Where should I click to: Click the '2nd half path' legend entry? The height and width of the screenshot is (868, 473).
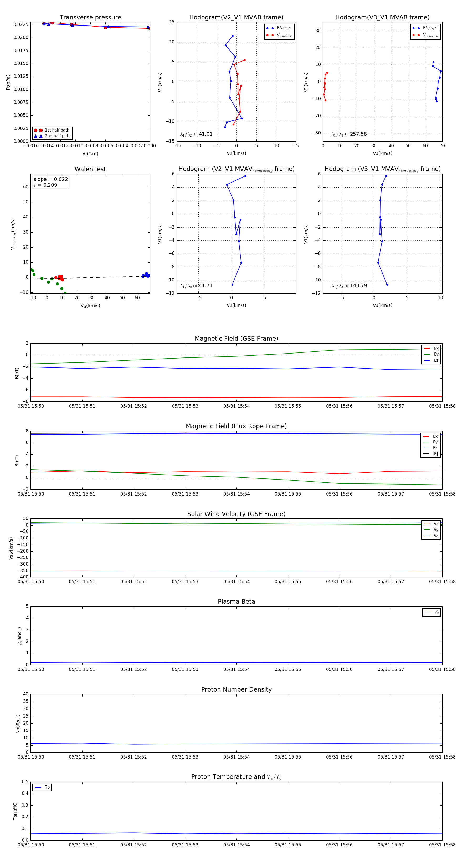tap(52, 136)
